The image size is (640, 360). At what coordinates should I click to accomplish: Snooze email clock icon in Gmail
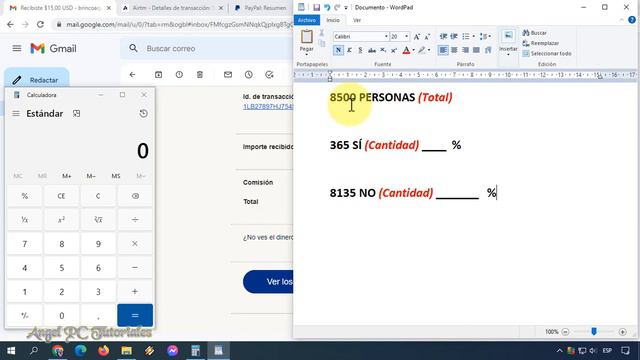249,75
